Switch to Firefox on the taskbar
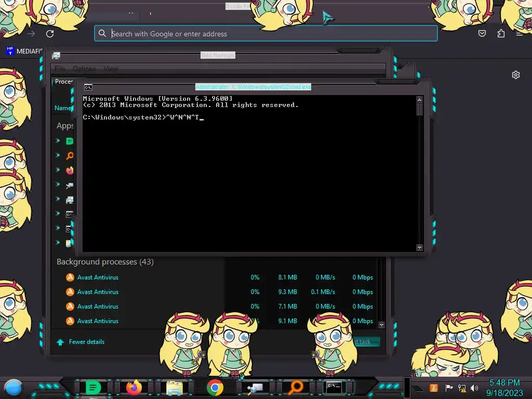Screen dimensions: 532x399 (x=134, y=388)
